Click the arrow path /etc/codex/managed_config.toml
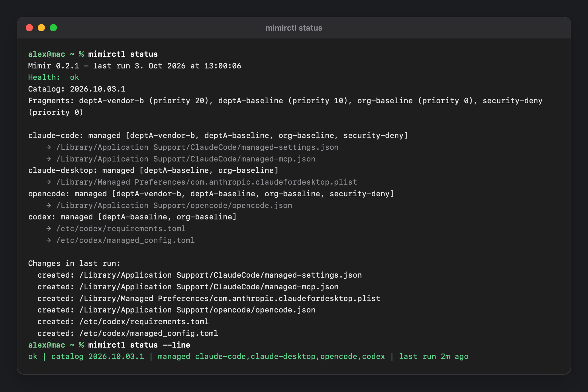 click(x=121, y=240)
